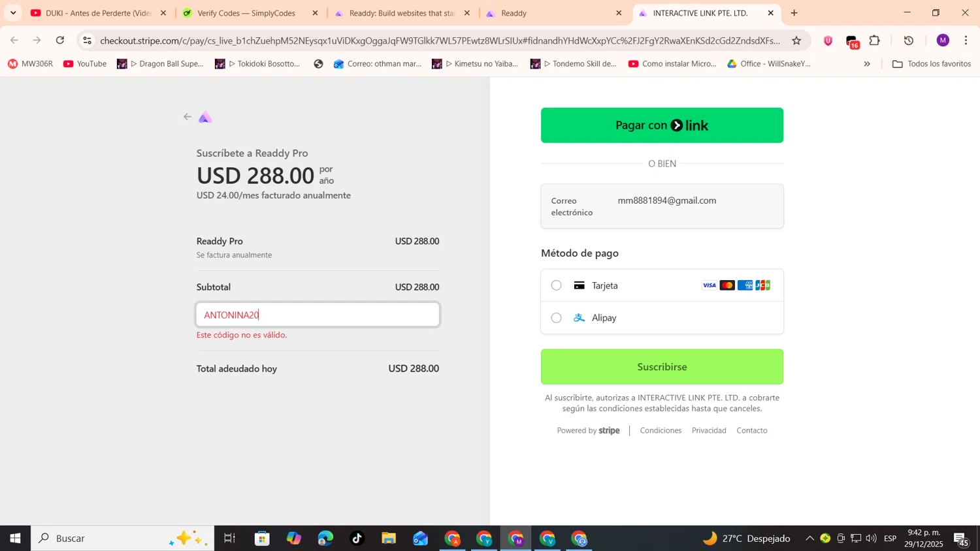Switch ESP keyboard language indicator
The image size is (980, 551).
point(890,539)
